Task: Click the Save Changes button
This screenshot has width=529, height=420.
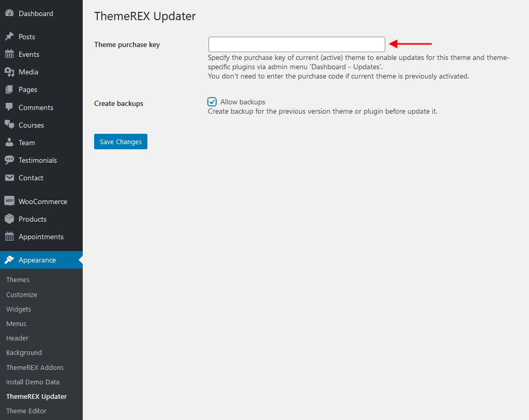Action: point(121,142)
